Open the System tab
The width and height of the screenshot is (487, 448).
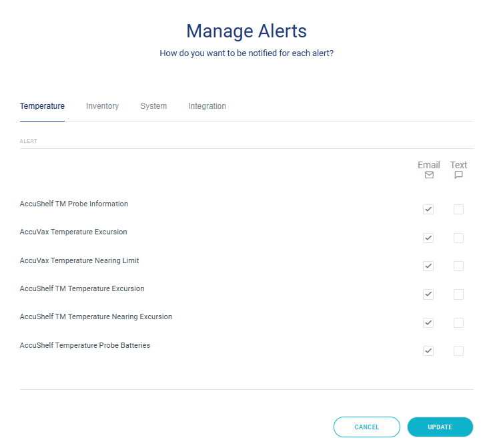coord(153,106)
